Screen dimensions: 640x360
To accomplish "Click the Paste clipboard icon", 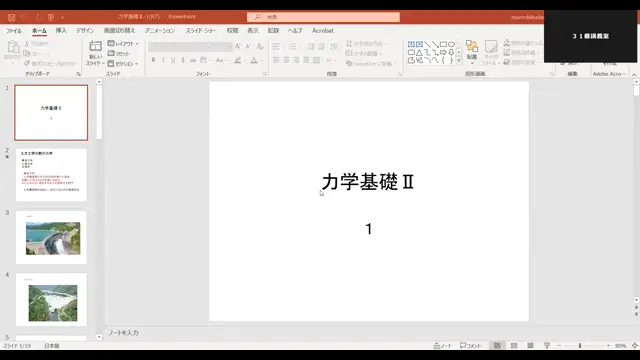I will click(x=13, y=47).
